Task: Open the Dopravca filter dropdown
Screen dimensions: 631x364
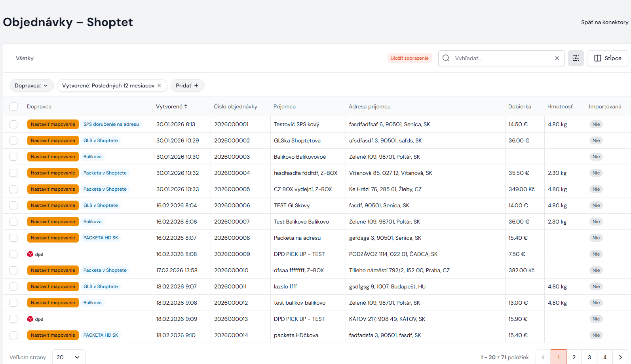Action: pyautogui.click(x=31, y=85)
